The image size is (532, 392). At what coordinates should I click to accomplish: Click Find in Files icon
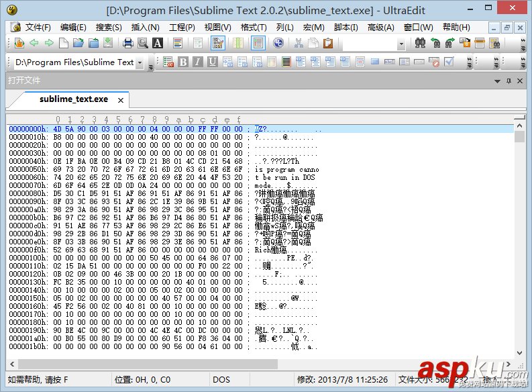coord(495,43)
